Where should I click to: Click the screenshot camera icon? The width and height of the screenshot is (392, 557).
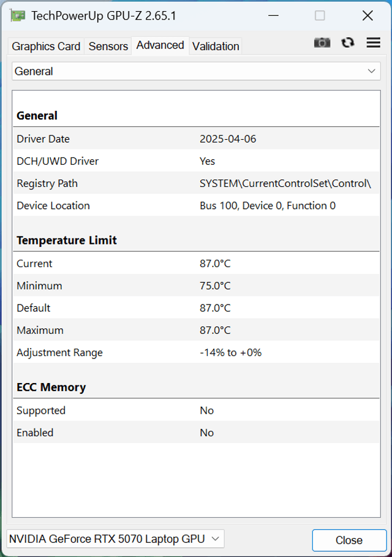coord(322,43)
